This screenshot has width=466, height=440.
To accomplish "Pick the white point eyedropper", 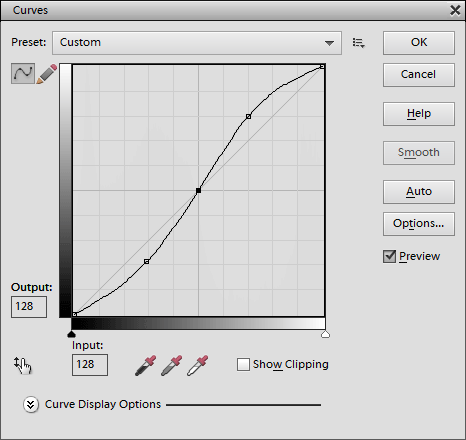I will point(198,366).
